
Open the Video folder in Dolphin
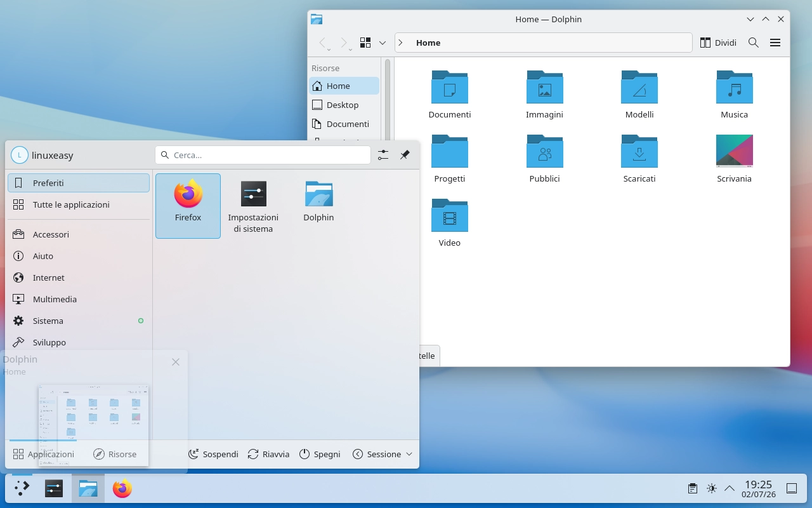[x=450, y=222]
